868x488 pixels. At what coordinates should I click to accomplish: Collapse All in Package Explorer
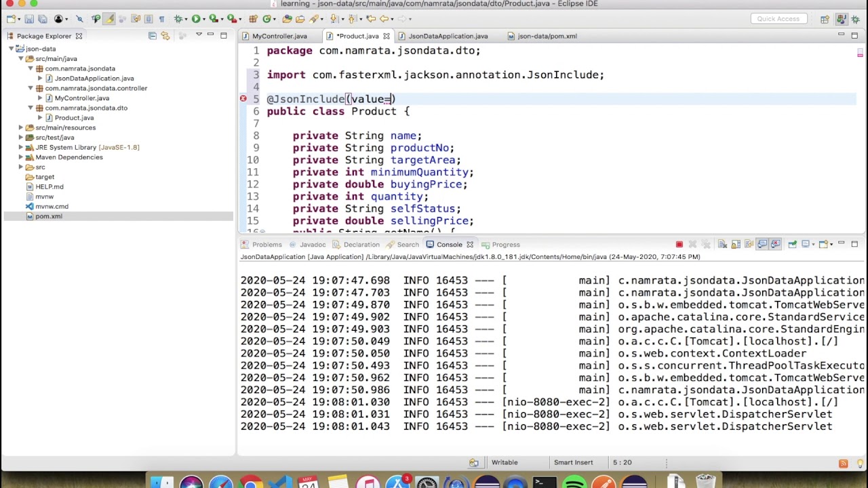coord(153,36)
